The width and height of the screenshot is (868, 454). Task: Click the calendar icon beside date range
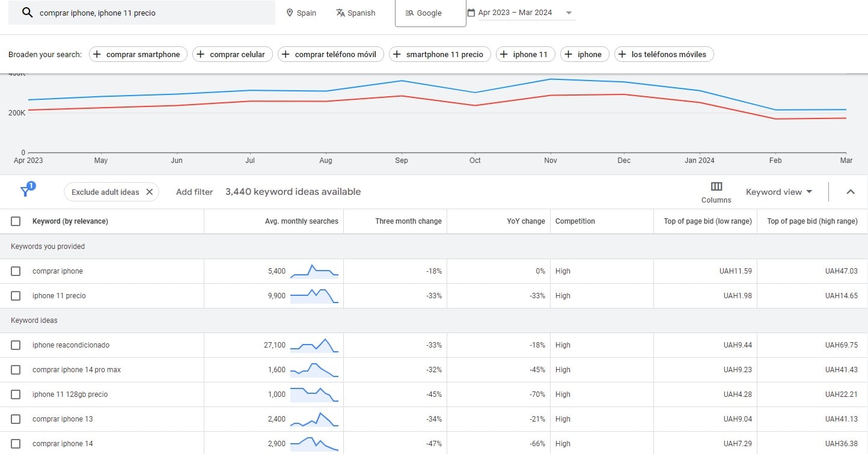471,13
